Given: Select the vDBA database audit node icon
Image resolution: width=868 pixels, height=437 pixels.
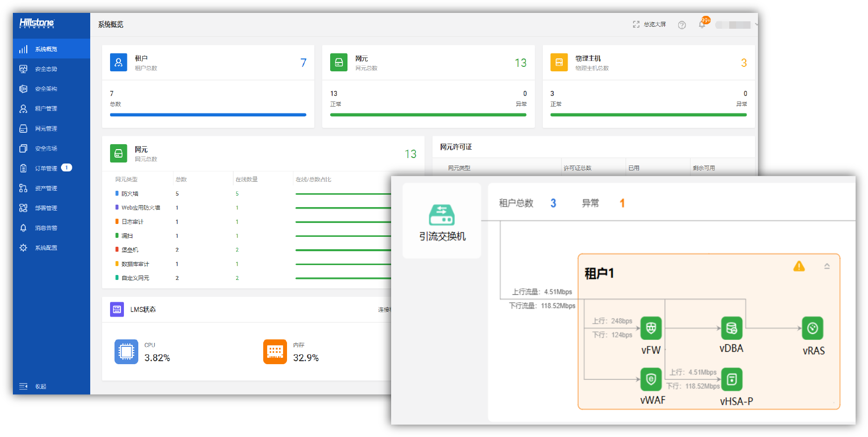Looking at the screenshot, I should point(731,328).
